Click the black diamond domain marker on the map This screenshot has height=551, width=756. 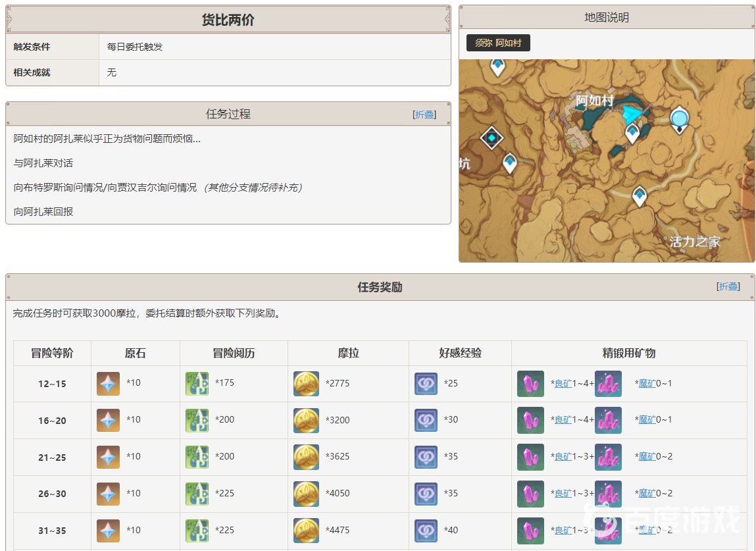click(x=491, y=138)
